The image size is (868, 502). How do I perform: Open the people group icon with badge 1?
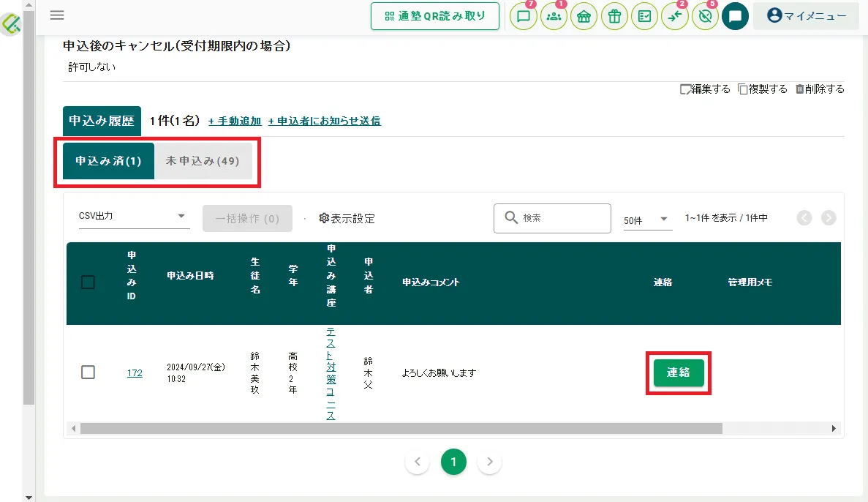[x=554, y=16]
